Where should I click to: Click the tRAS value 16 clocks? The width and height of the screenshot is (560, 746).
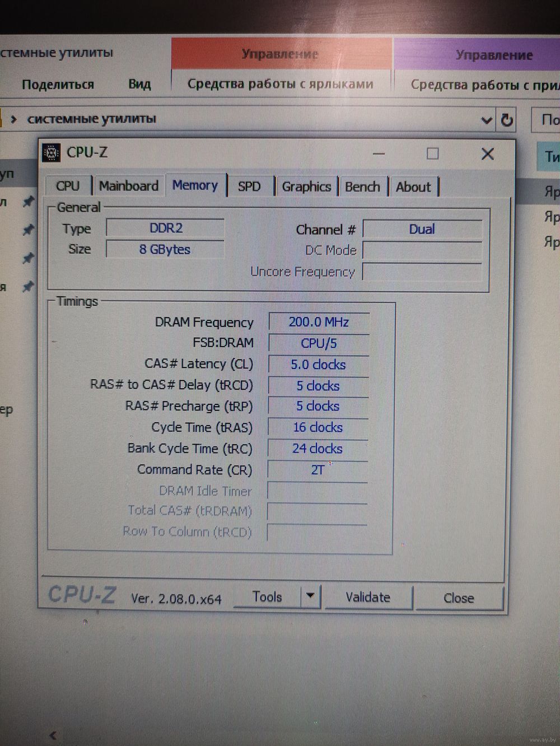pos(318,427)
